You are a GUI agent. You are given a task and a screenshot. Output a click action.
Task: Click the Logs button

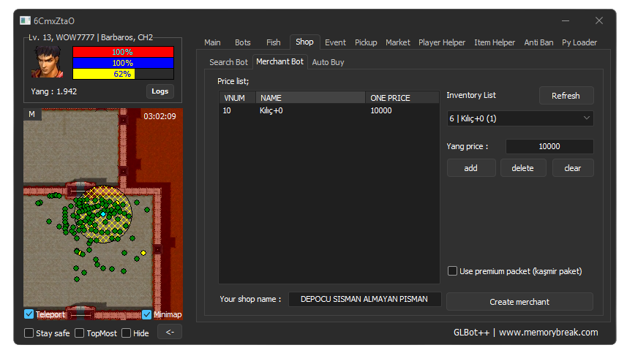tap(160, 91)
